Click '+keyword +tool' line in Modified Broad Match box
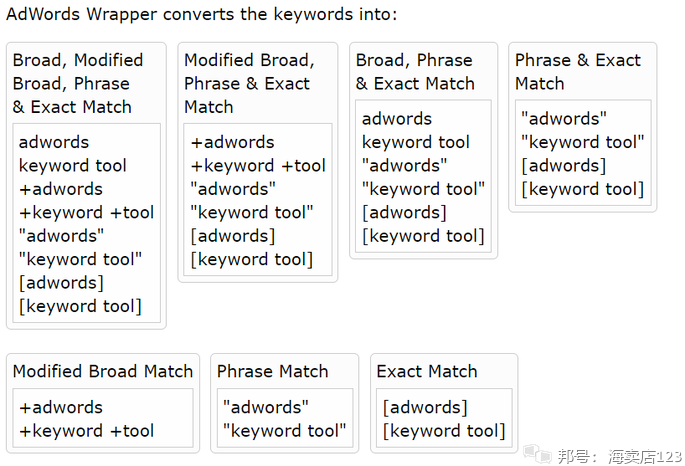 tap(87, 431)
